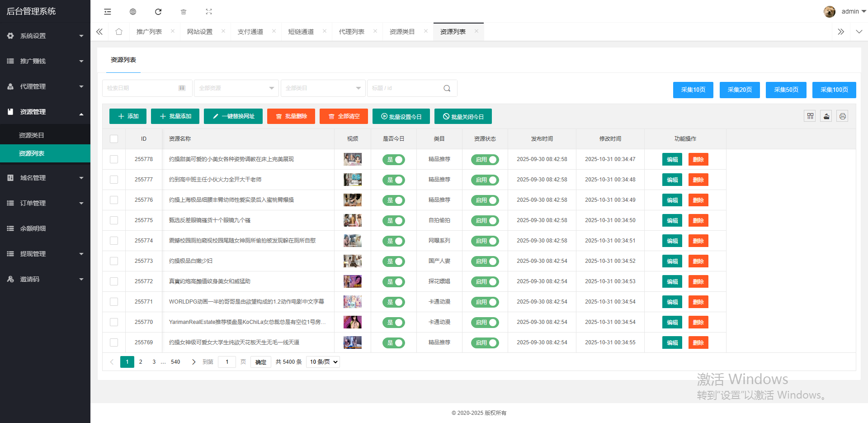Screen dimensions: 868x423
Task: Click the home icon in the tab bar
Action: 119,32
